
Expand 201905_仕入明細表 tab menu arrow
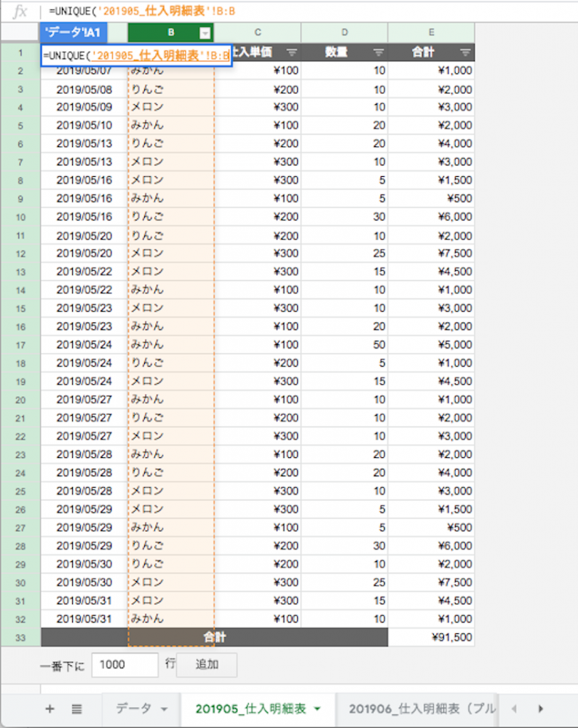click(x=318, y=709)
